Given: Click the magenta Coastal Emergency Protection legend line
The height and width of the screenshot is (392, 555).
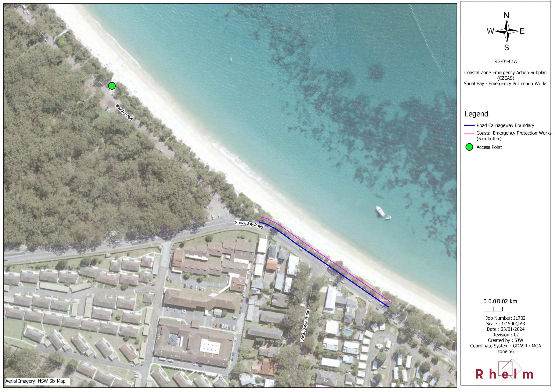Looking at the screenshot, I should [x=469, y=133].
